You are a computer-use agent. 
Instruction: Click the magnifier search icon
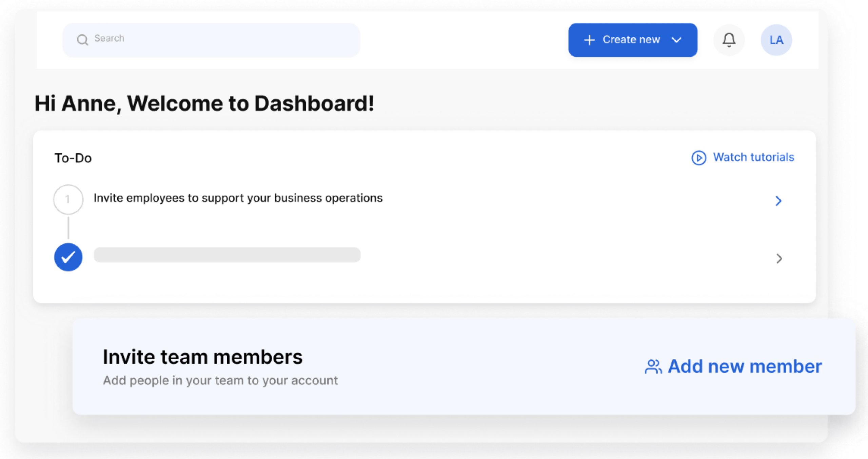click(82, 40)
